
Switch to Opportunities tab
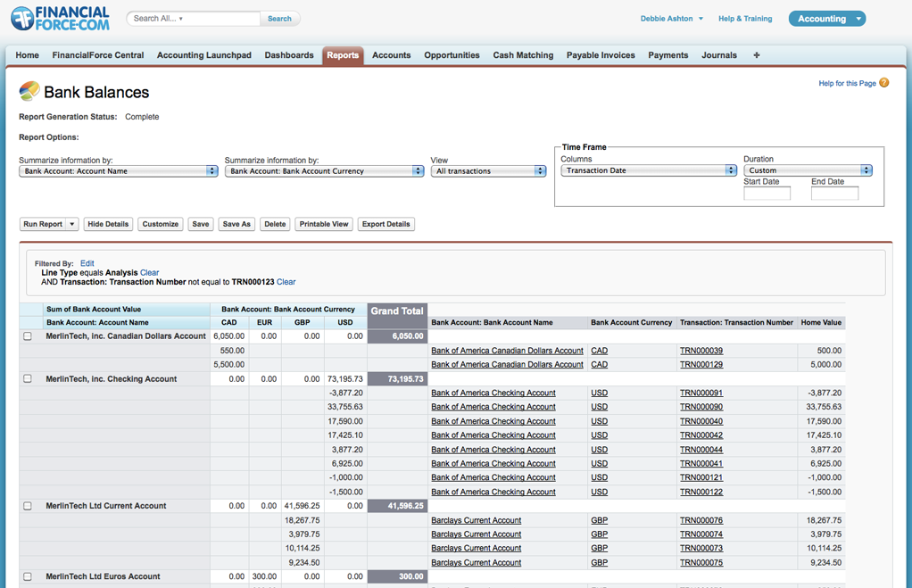point(452,55)
